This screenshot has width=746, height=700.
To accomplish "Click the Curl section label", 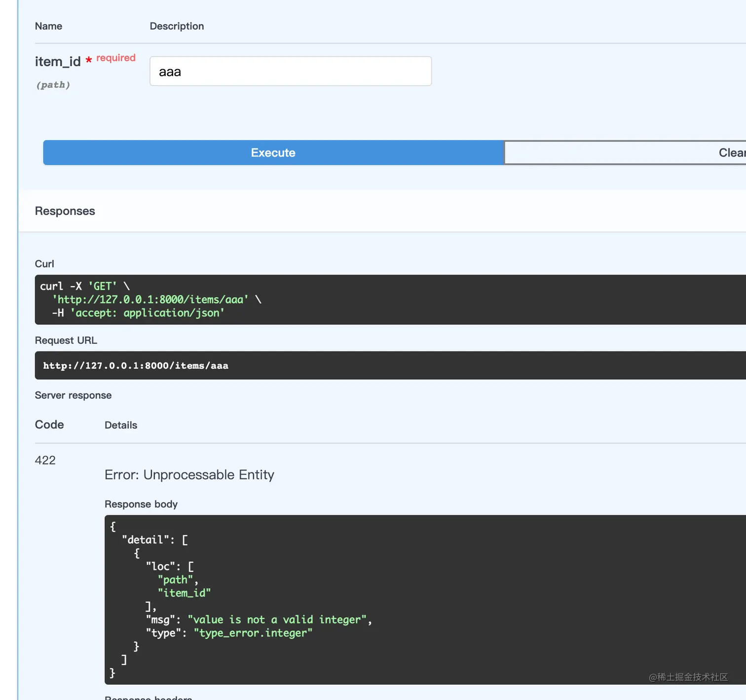I will pos(44,264).
